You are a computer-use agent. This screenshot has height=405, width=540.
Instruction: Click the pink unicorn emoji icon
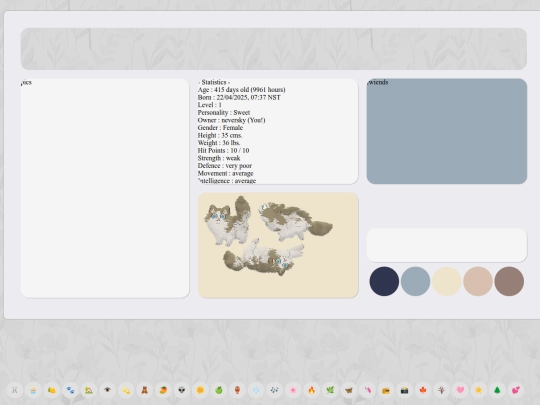[x=367, y=390]
